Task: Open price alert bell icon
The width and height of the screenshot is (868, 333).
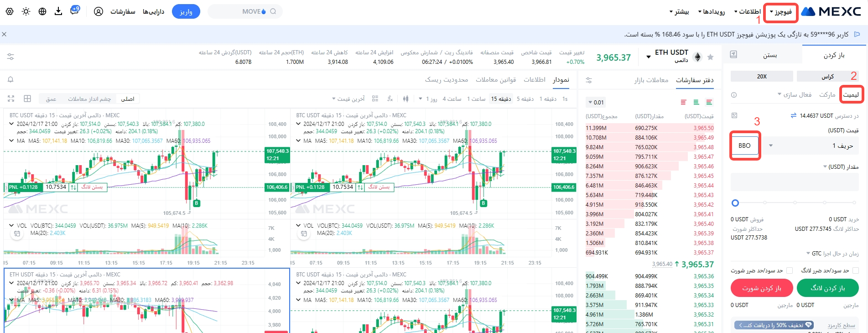Action: coord(10,79)
